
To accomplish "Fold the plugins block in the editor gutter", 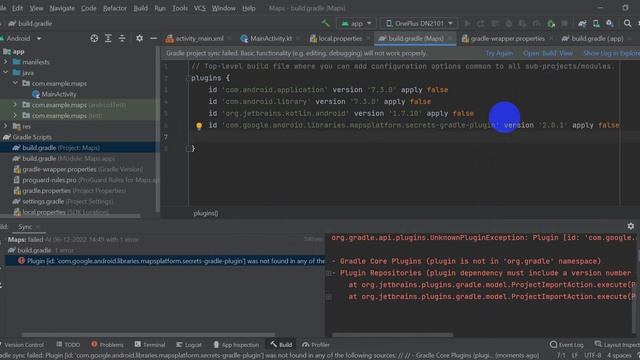I will pos(188,78).
